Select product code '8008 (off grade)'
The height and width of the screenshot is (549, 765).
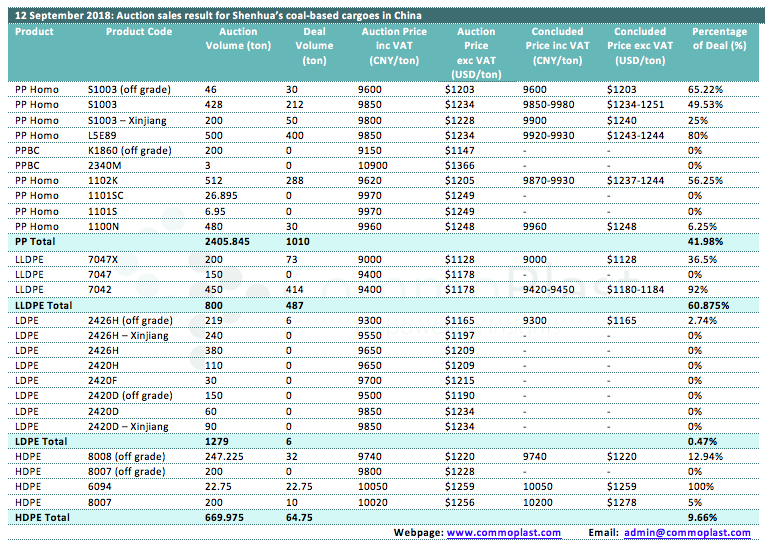pyautogui.click(x=126, y=457)
